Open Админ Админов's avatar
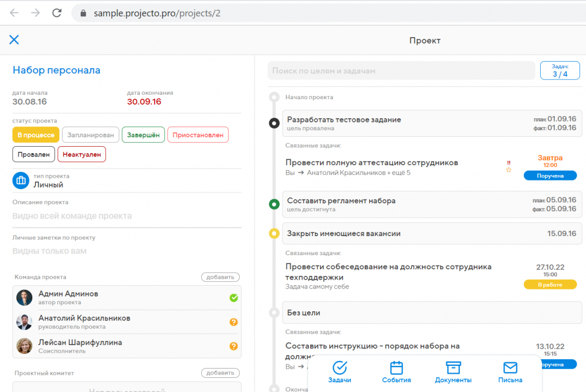Viewport: 586px width, 392px height. [25, 298]
